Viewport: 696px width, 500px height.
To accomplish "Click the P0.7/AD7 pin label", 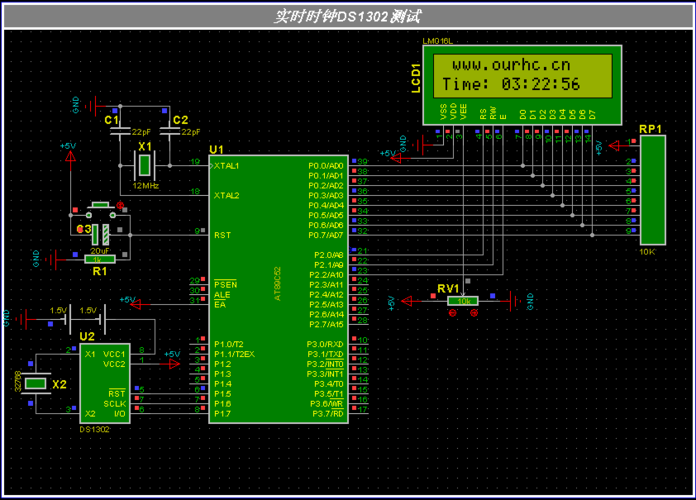I will tap(326, 235).
